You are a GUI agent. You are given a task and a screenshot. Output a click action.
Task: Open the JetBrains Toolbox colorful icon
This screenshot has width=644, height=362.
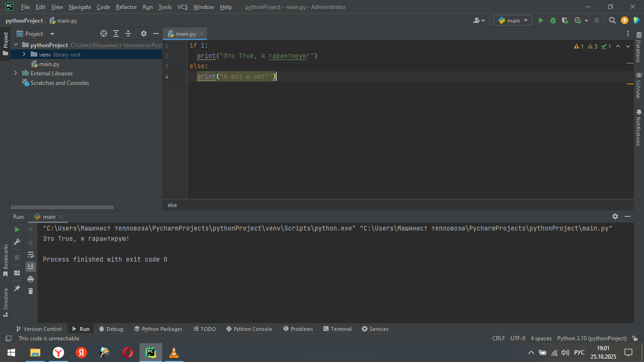[636, 20]
